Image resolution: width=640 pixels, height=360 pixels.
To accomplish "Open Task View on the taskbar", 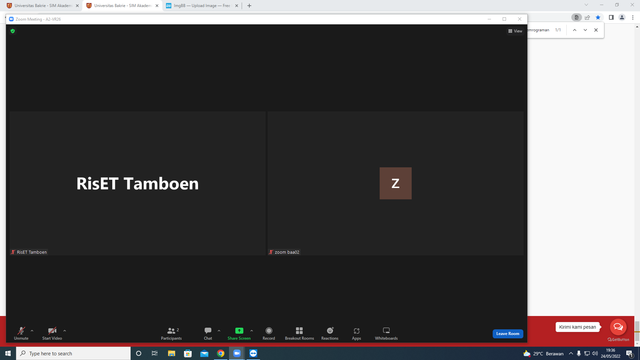I will 155,353.
